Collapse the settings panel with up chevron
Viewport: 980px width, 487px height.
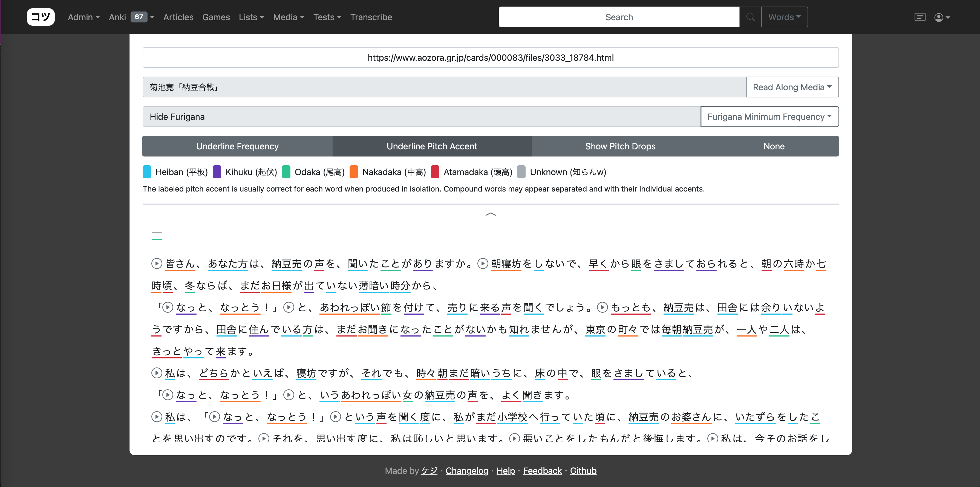click(490, 214)
